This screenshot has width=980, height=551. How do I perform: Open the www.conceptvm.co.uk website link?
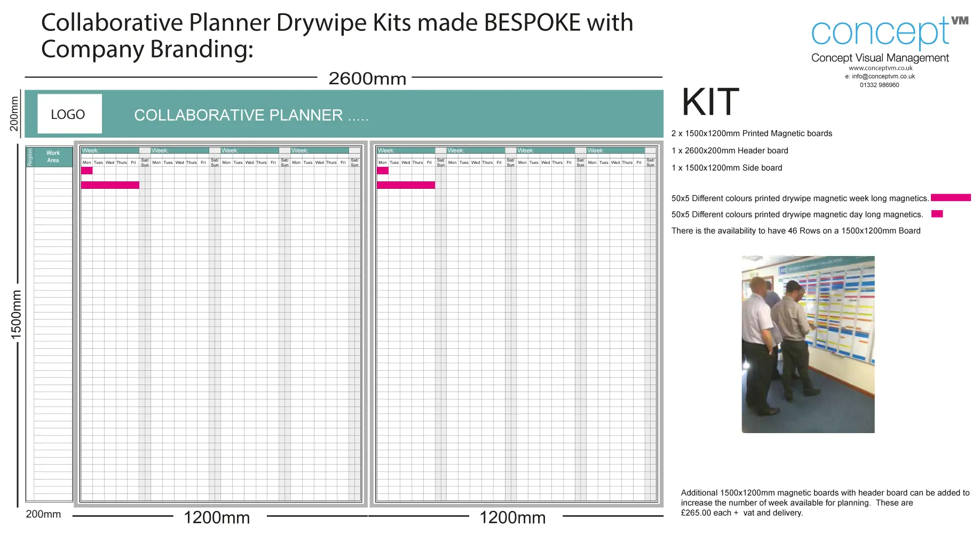(x=880, y=68)
